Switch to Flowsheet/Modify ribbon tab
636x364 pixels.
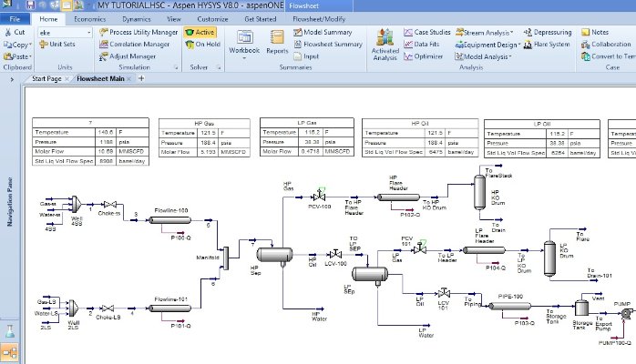click(319, 19)
